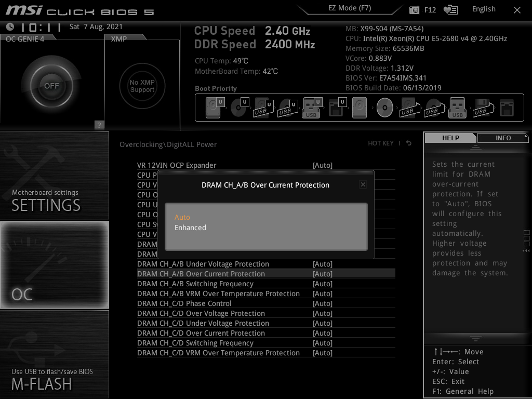Click the date Sat 7 Aug, 2021
Viewport: 532px width, 399px height.
96,26
